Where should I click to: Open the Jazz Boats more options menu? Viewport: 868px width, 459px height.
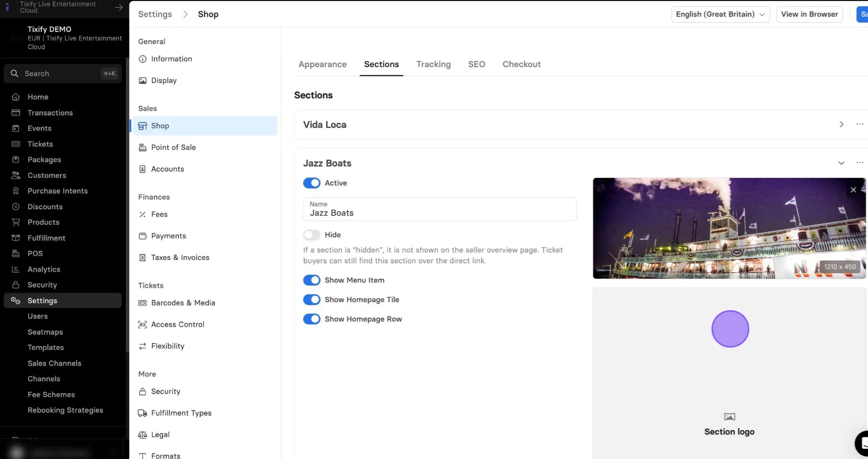860,163
